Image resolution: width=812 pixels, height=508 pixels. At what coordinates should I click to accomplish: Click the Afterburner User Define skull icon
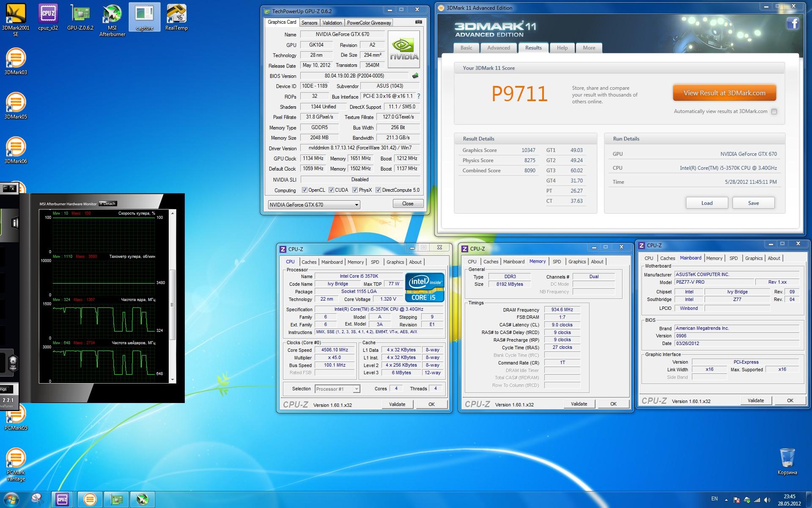pyautogui.click(x=13, y=363)
